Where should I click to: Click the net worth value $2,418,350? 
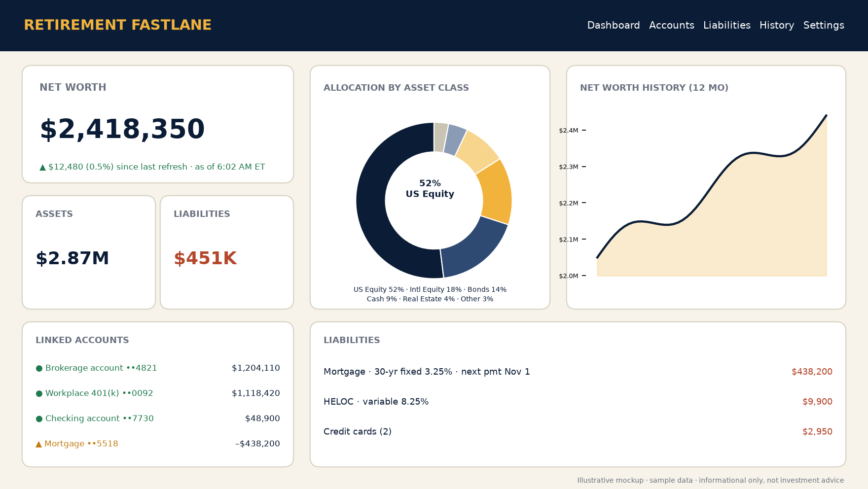(122, 130)
